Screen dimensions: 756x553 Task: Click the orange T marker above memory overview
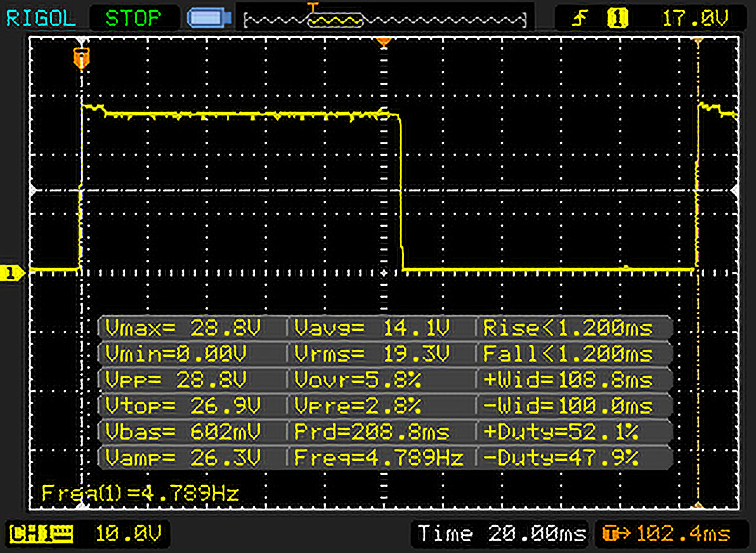point(313,7)
